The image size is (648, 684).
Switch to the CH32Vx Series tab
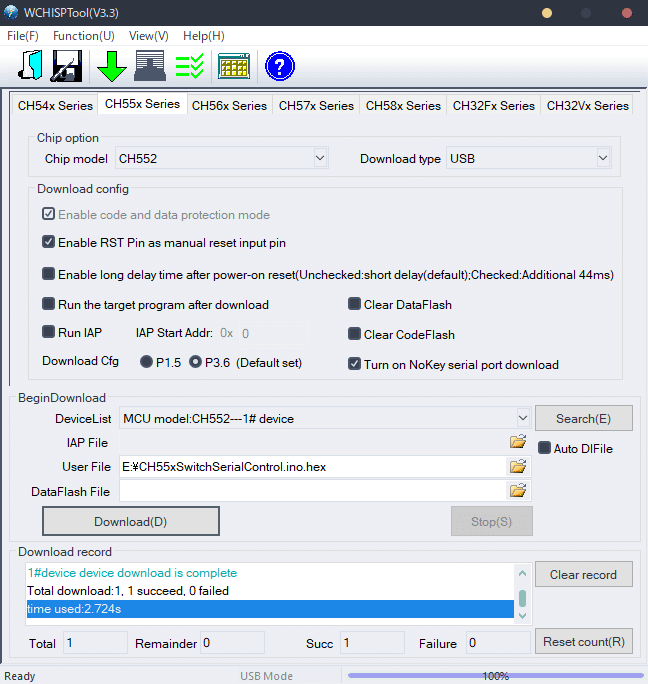pyautogui.click(x=587, y=106)
